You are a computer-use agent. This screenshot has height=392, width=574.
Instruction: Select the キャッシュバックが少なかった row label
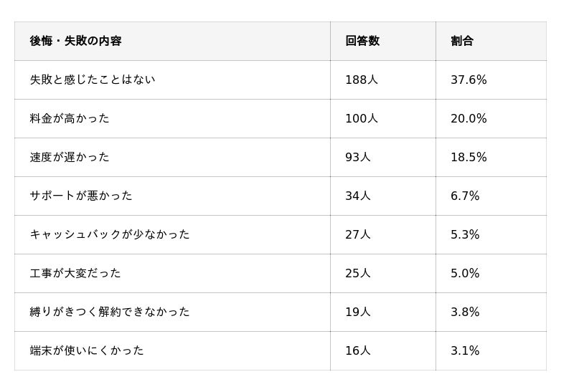click(x=109, y=235)
